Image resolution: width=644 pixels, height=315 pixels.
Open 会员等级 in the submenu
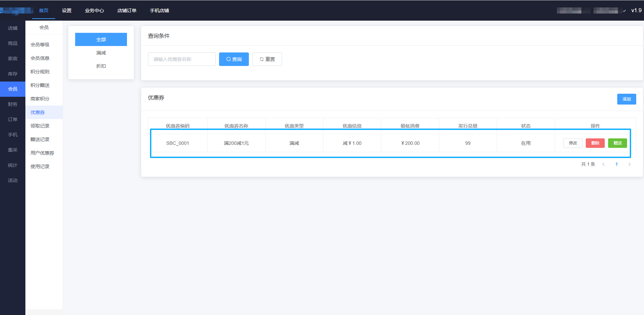coord(40,45)
